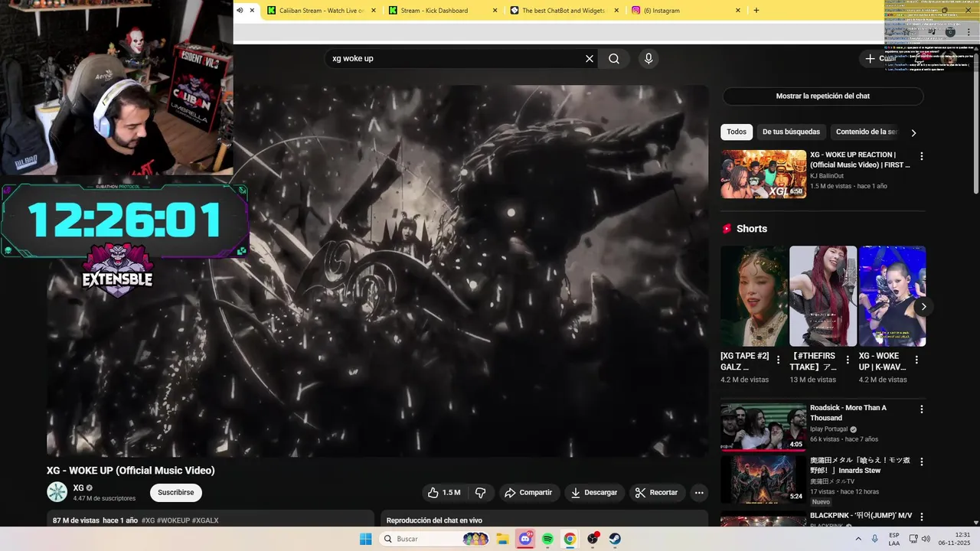Image resolution: width=980 pixels, height=551 pixels.
Task: Open Spotify from taskbar
Action: point(547,539)
